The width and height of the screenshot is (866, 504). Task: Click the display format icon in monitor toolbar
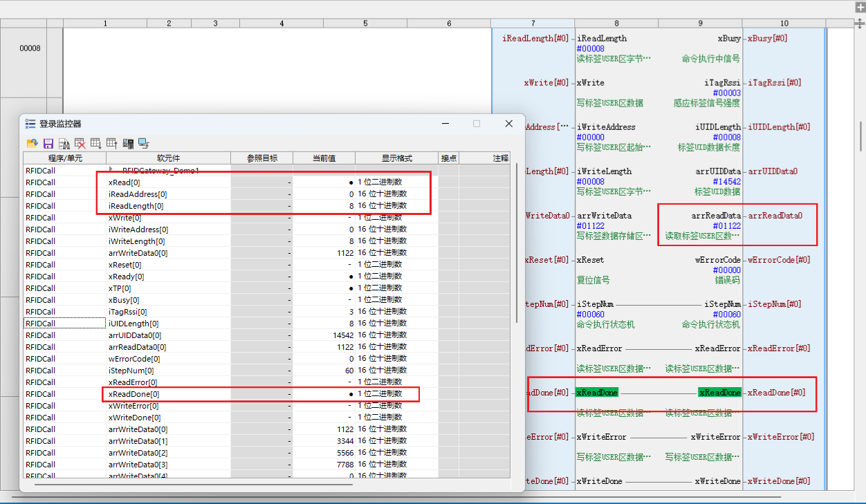(128, 143)
